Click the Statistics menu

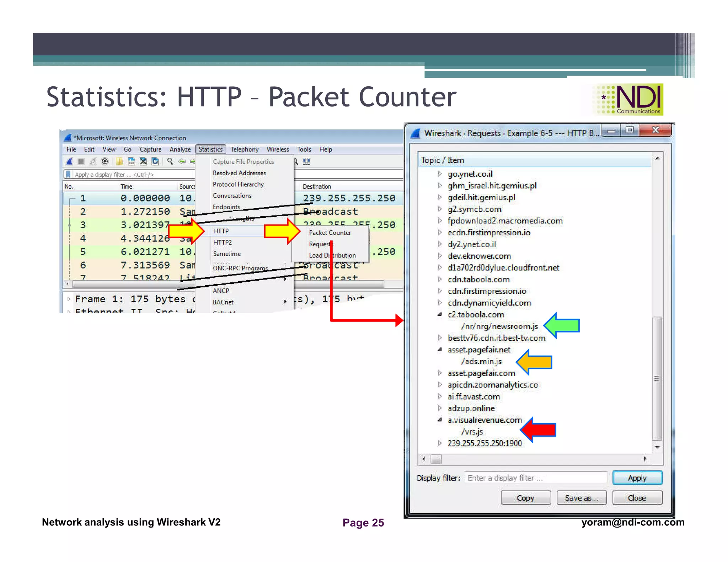pos(211,150)
